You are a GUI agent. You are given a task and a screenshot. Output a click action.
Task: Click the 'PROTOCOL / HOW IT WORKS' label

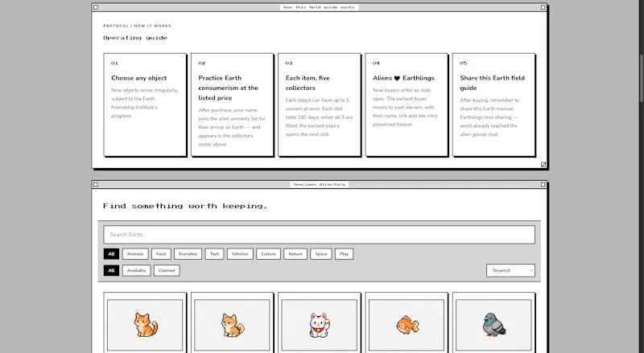(x=137, y=26)
